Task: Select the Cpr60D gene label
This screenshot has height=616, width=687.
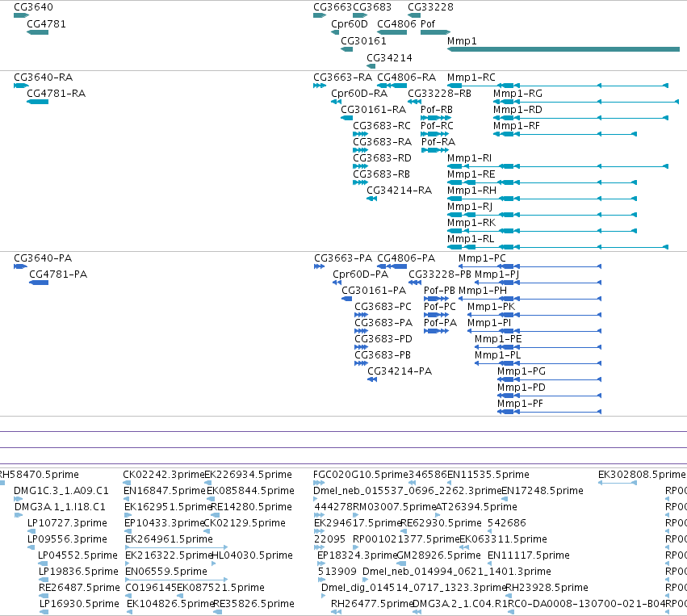Action: [350, 24]
